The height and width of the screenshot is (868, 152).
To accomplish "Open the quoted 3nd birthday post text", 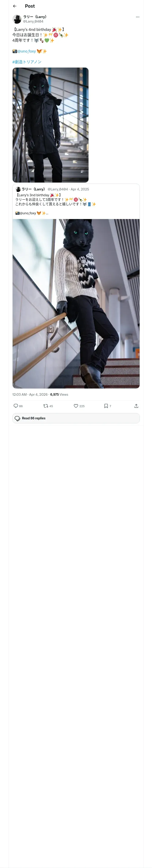I will click(56, 199).
